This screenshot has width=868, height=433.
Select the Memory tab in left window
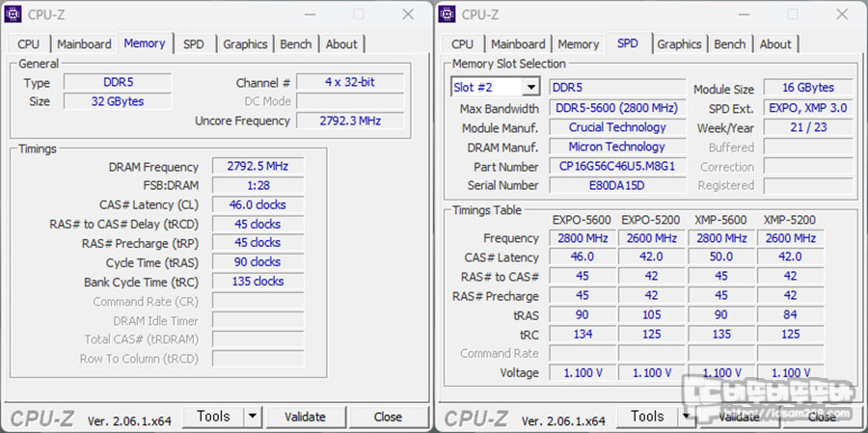[x=145, y=43]
